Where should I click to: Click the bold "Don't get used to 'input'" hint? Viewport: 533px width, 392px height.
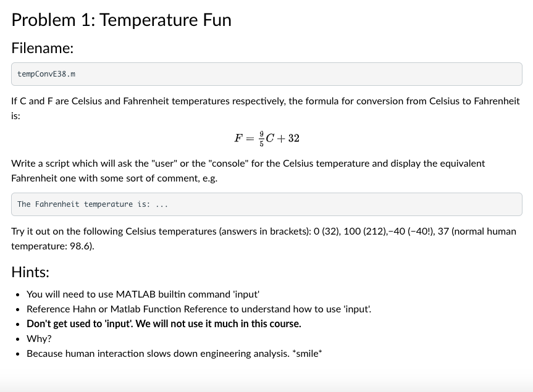164,324
